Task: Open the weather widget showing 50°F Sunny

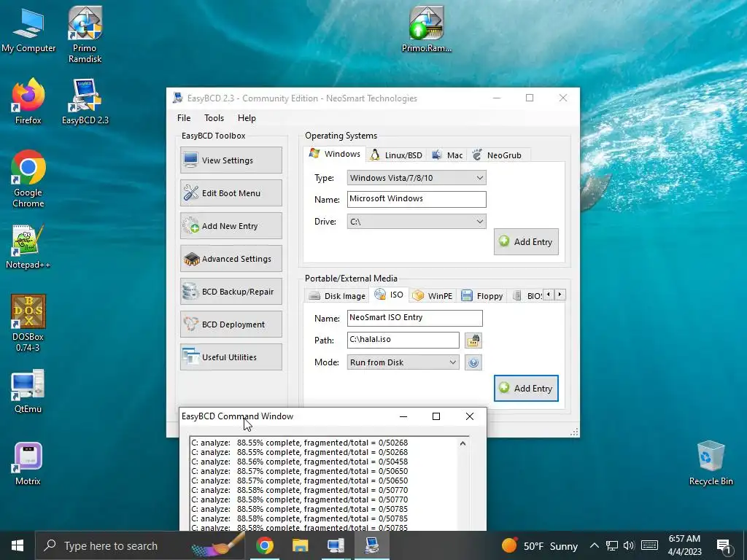Action: tap(539, 545)
